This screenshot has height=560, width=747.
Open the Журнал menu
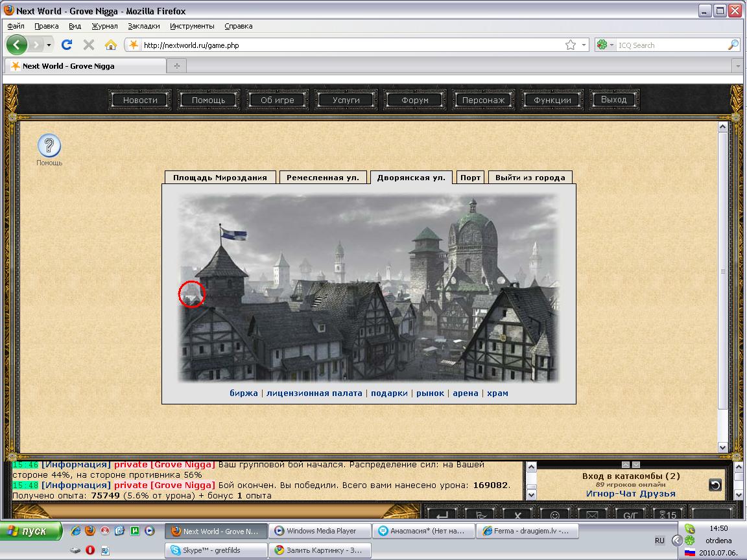(x=104, y=26)
